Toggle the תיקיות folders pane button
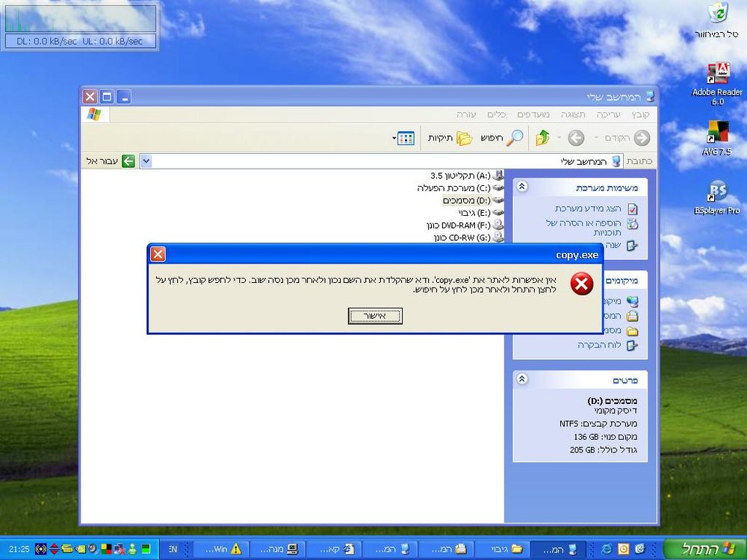The image size is (747, 560). (450, 138)
